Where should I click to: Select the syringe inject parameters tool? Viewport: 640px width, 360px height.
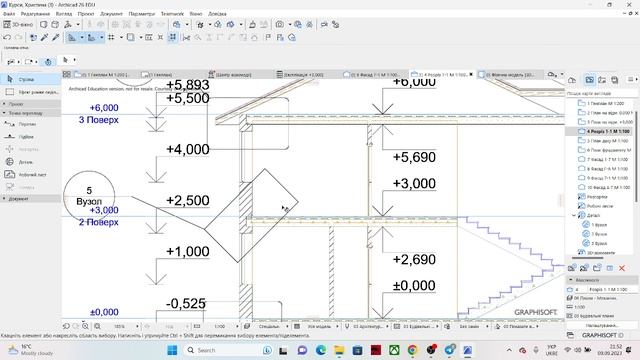[56, 38]
